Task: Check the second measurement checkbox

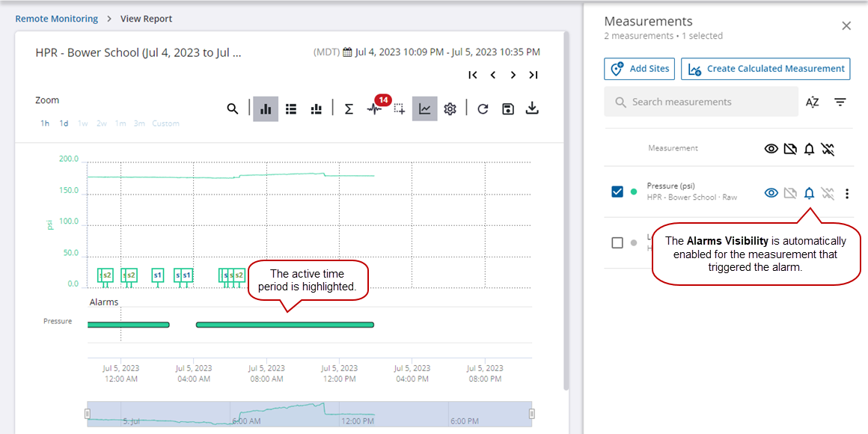Action: [x=617, y=242]
